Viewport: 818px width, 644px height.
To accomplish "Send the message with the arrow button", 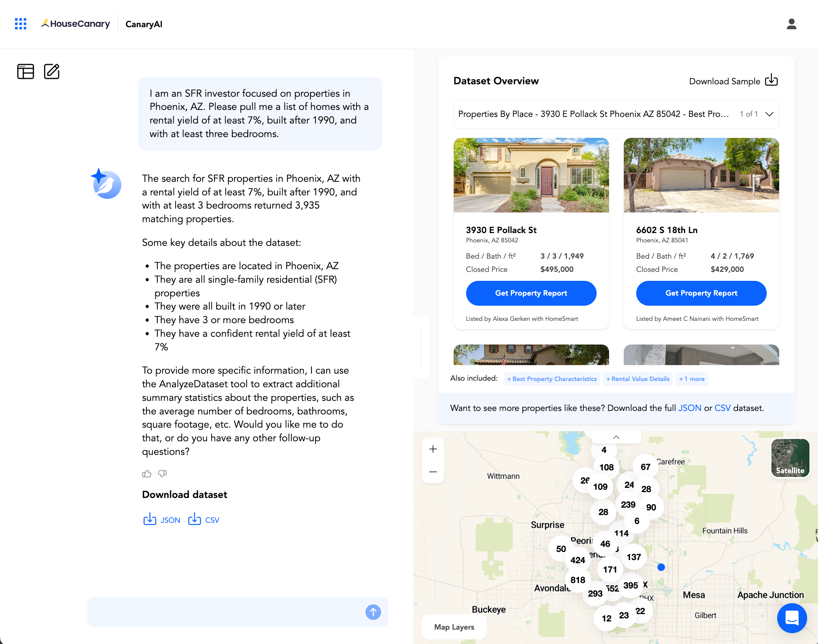I will coord(372,612).
